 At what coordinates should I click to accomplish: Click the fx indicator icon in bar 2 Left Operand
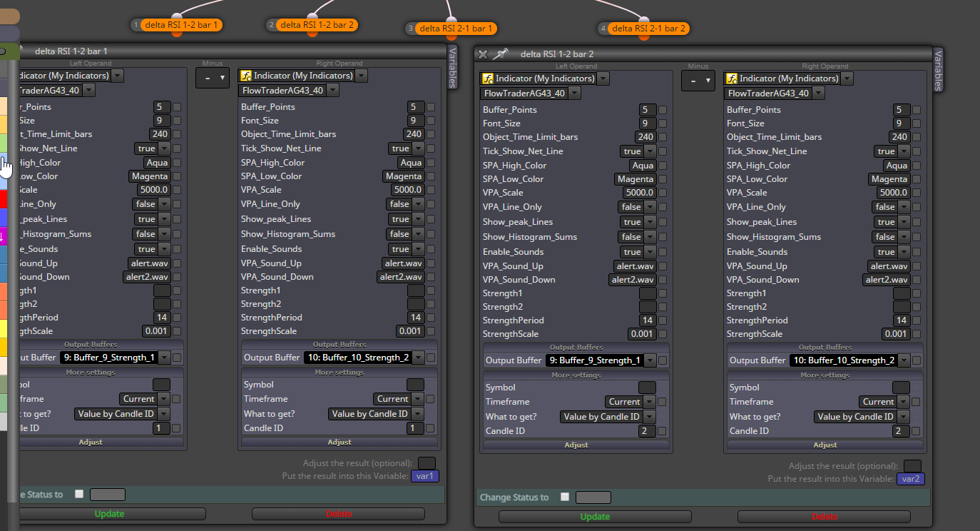tap(488, 79)
